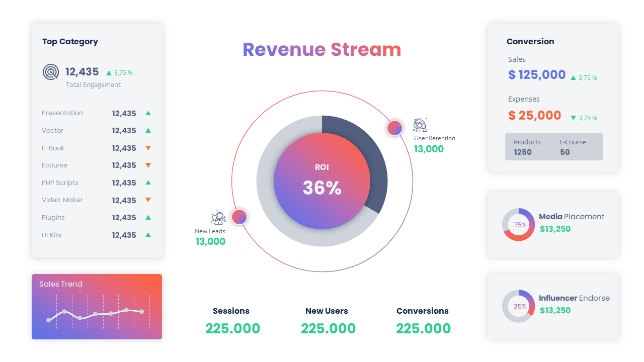The image size is (644, 362).
Task: Click the Influencer Endorse 35% donut icon
Action: pos(518,306)
